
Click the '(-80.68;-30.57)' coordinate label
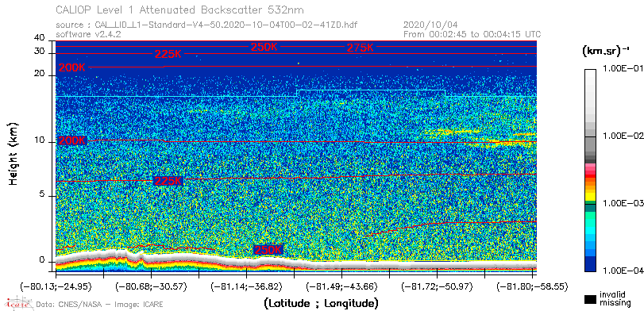151,286
